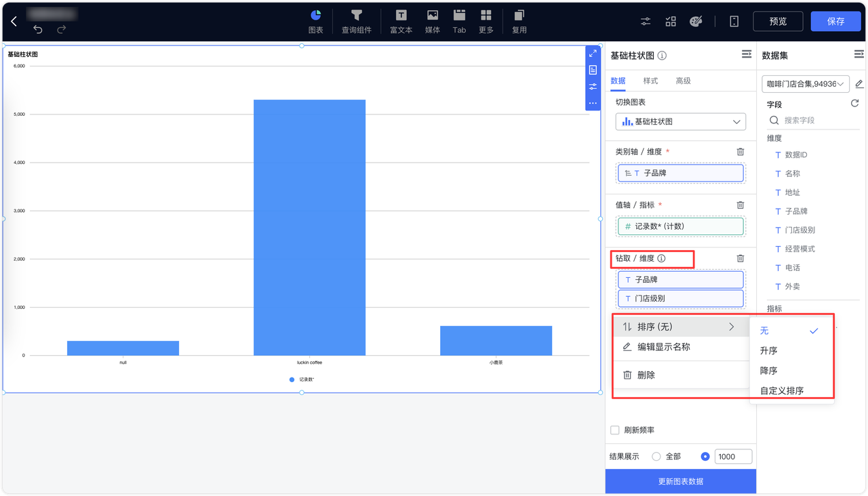
Task: Select 无 sort option
Action: (791, 331)
